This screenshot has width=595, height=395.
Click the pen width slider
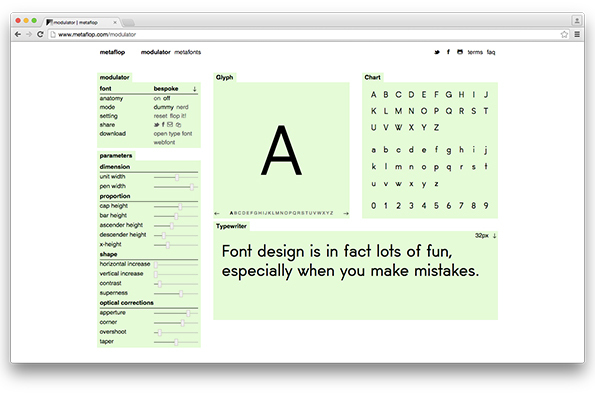176,187
